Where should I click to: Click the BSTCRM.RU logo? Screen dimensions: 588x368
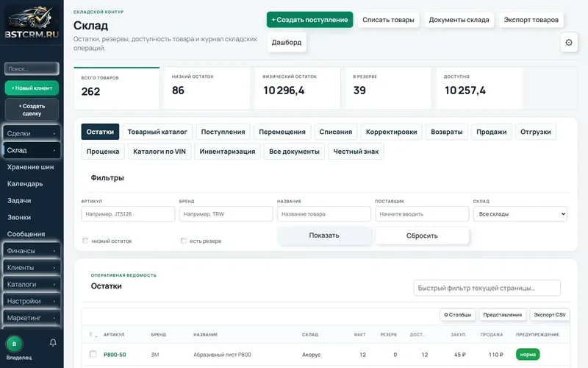(x=32, y=22)
